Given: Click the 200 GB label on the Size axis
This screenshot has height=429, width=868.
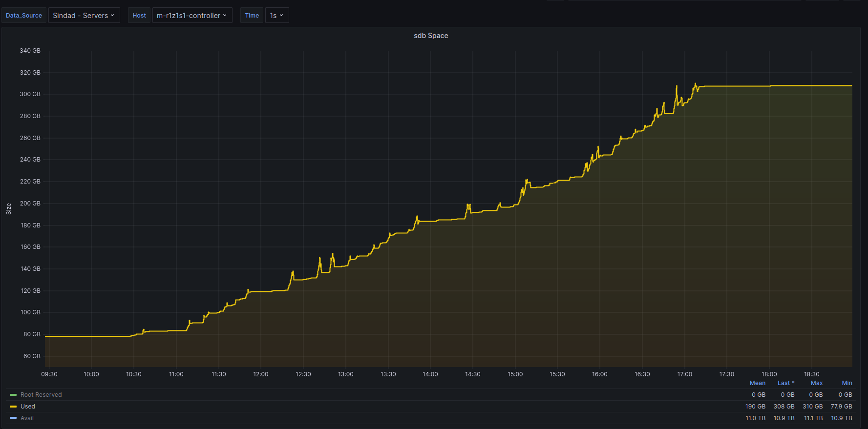Looking at the screenshot, I should click(x=30, y=204).
